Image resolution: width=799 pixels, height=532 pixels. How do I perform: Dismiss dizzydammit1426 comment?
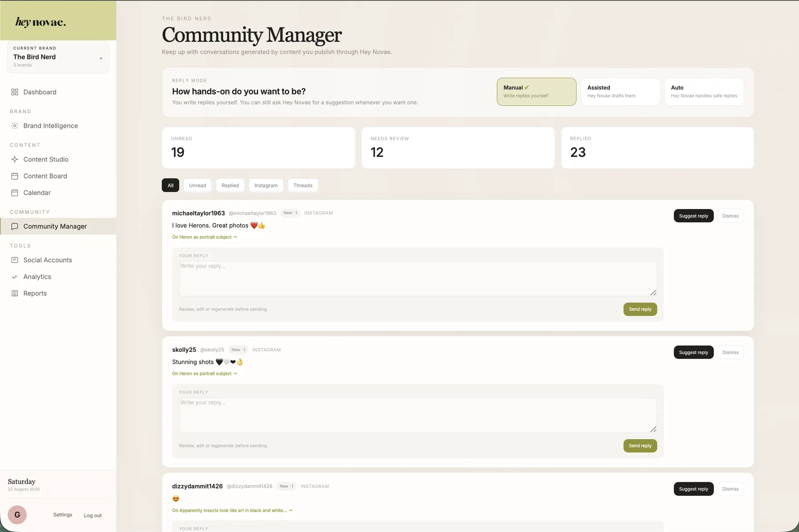point(730,489)
